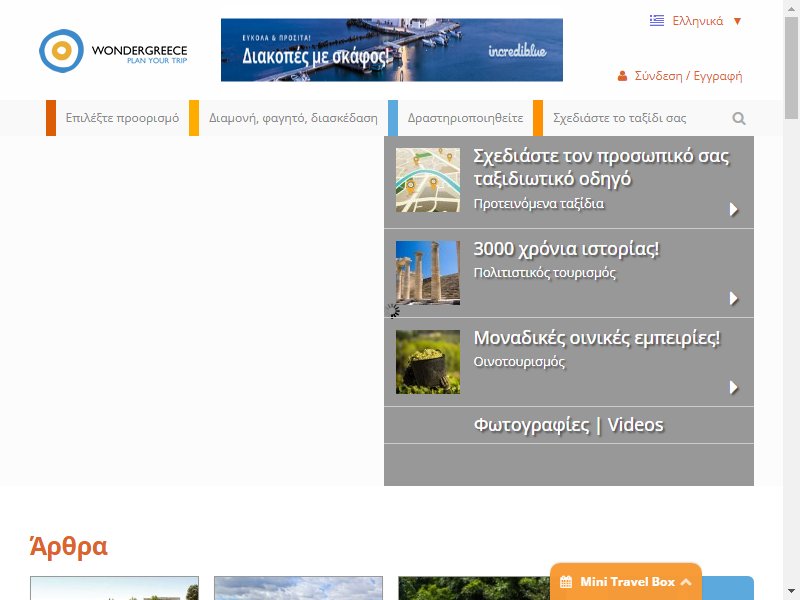Click the orange language dropdown arrow

pos(737,21)
